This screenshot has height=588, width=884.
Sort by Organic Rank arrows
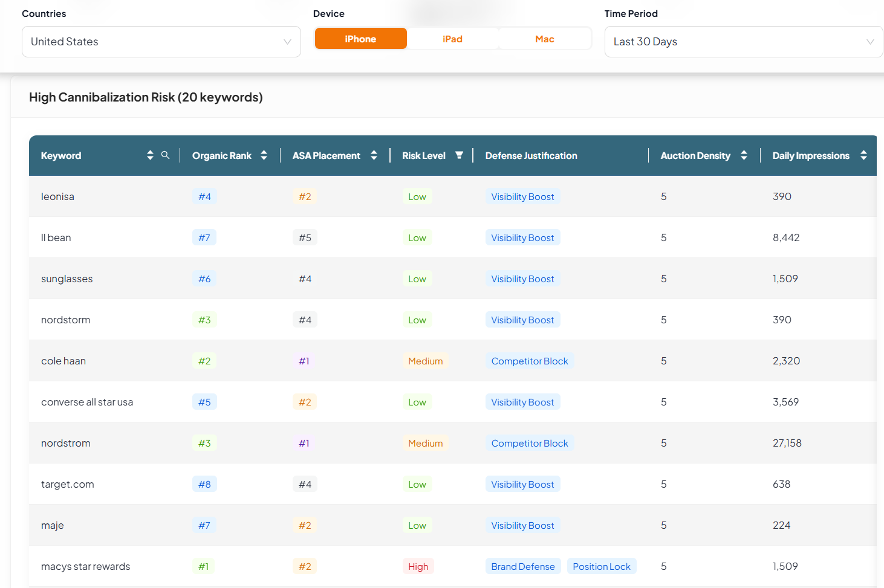click(264, 155)
